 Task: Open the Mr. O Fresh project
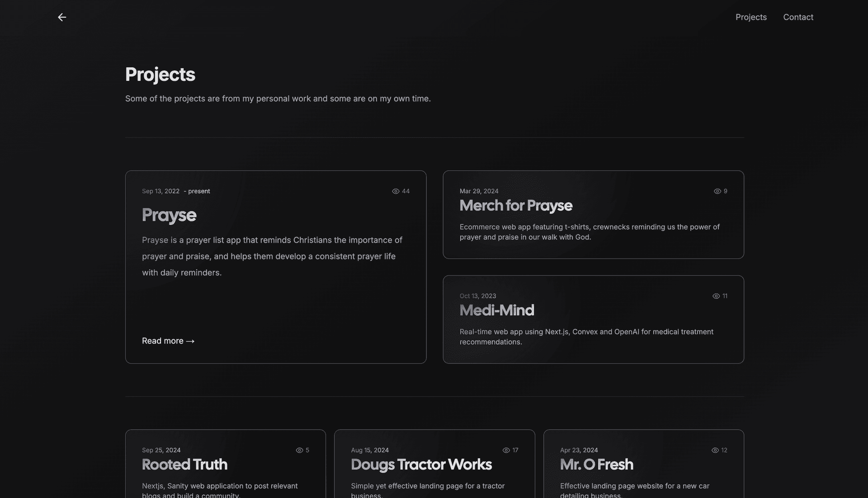596,465
